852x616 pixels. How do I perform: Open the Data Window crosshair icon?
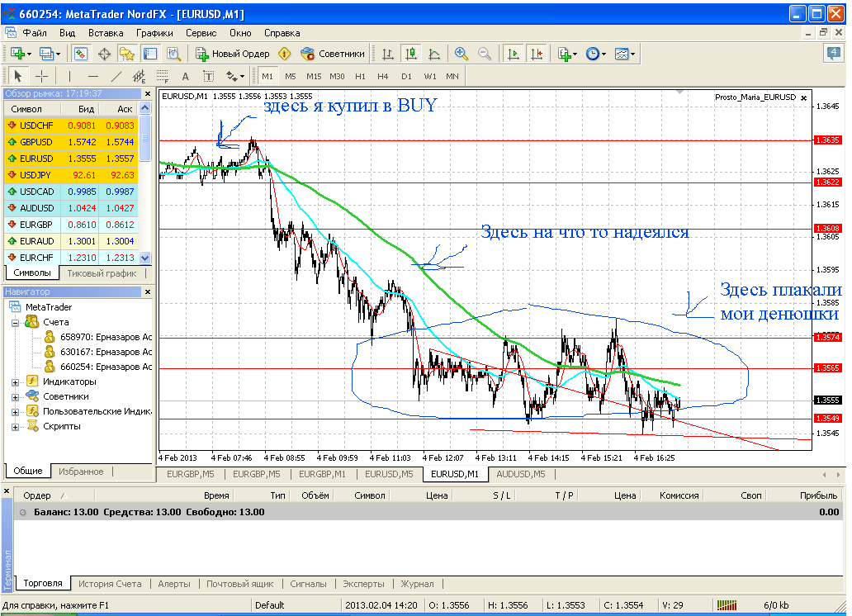(x=104, y=54)
